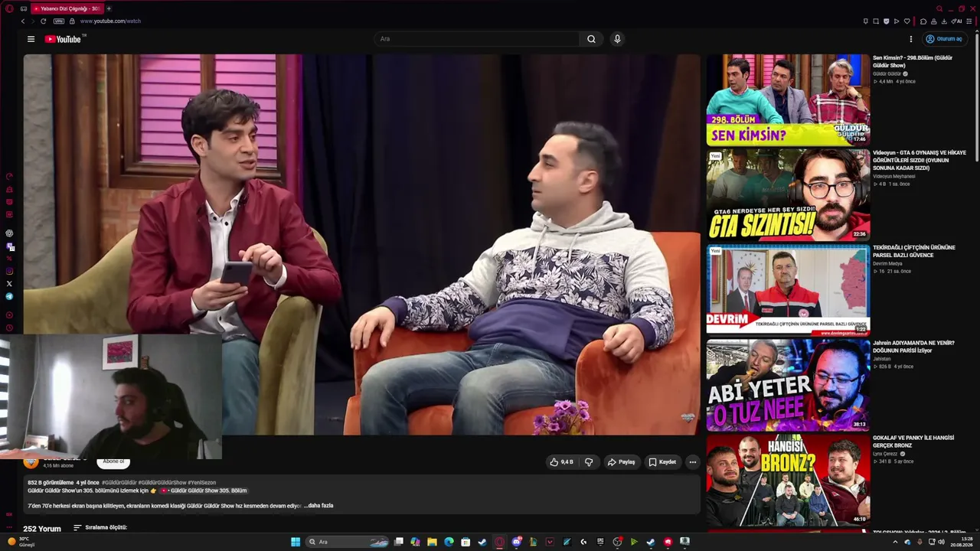Open the YouTube guide hamburger menu
The width and height of the screenshot is (980, 551).
pos(31,39)
